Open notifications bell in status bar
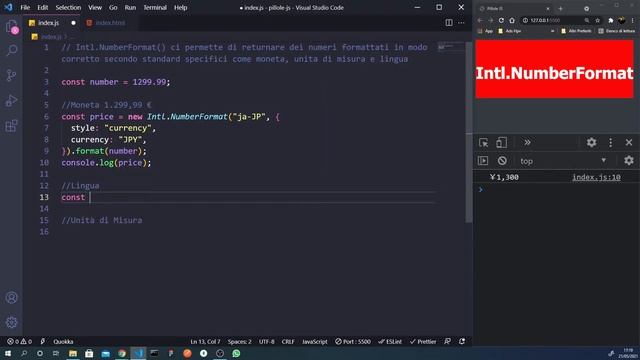 pos(462,342)
